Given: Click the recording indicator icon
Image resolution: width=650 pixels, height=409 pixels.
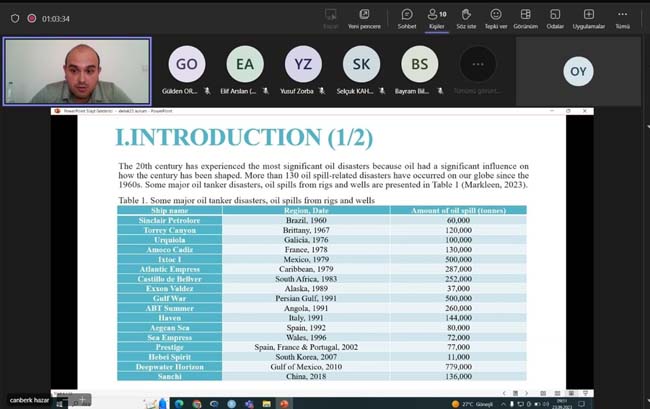Looking at the screenshot, I should (x=32, y=17).
